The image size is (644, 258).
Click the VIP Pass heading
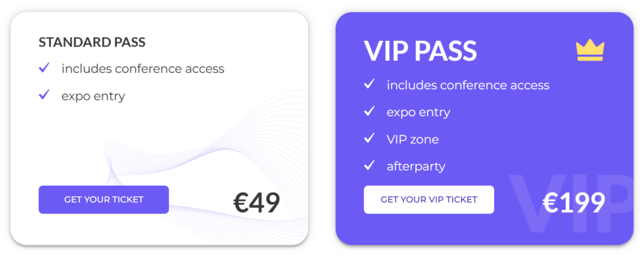420,51
